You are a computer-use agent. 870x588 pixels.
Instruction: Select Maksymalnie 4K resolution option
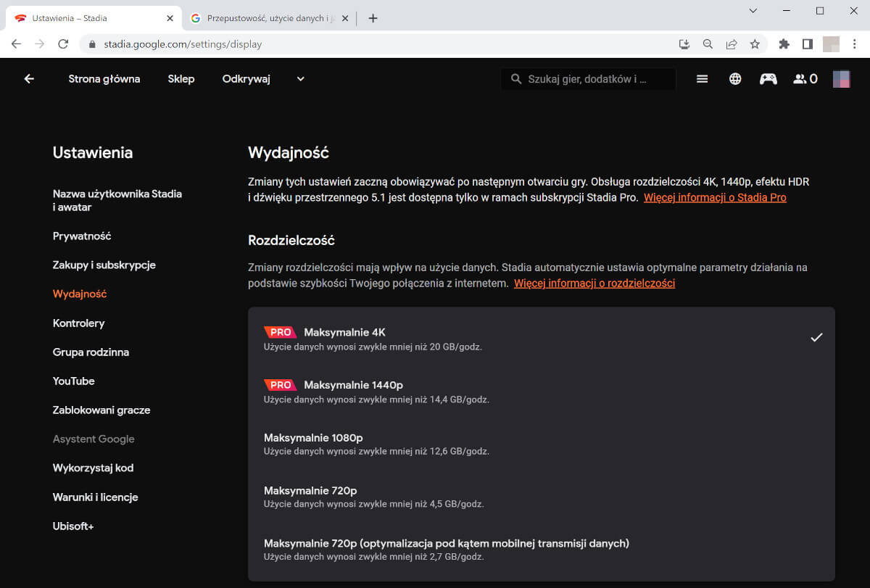541,339
